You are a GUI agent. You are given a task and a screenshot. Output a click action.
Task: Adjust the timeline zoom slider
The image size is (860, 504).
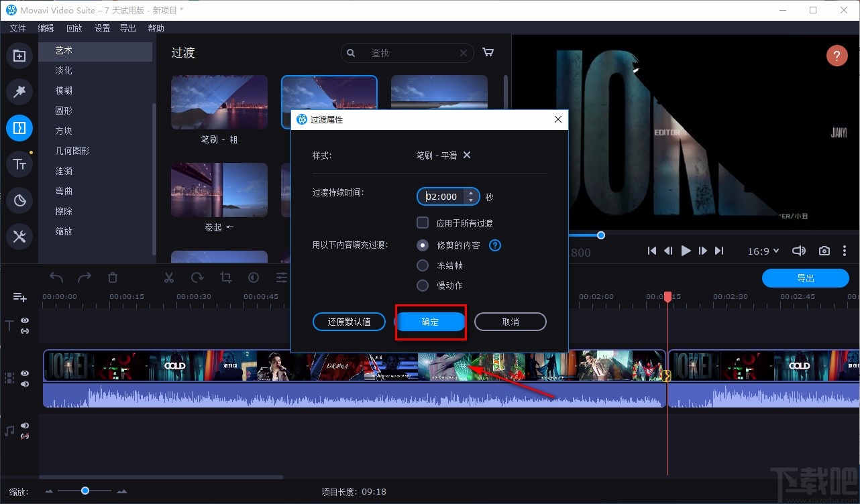coord(85,491)
